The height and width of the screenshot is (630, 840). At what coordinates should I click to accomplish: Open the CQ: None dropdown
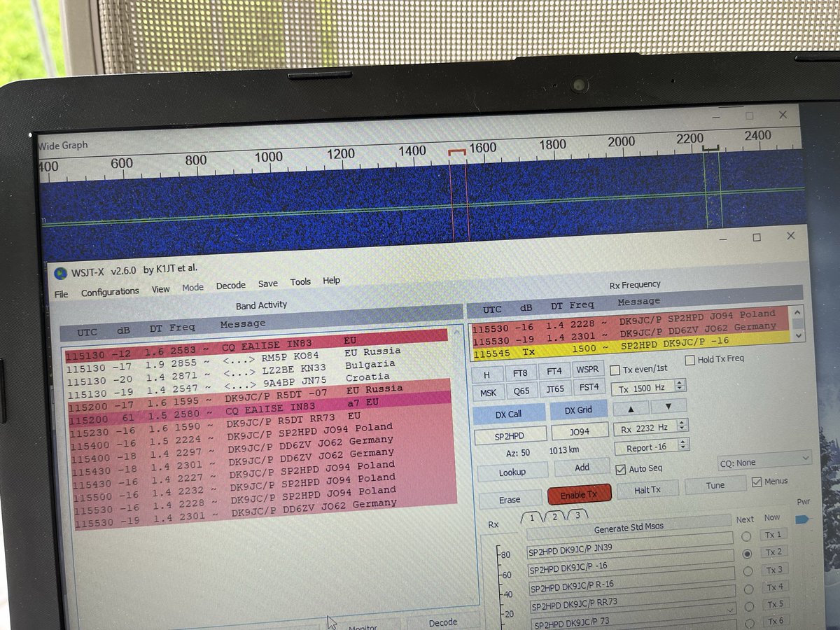(764, 462)
